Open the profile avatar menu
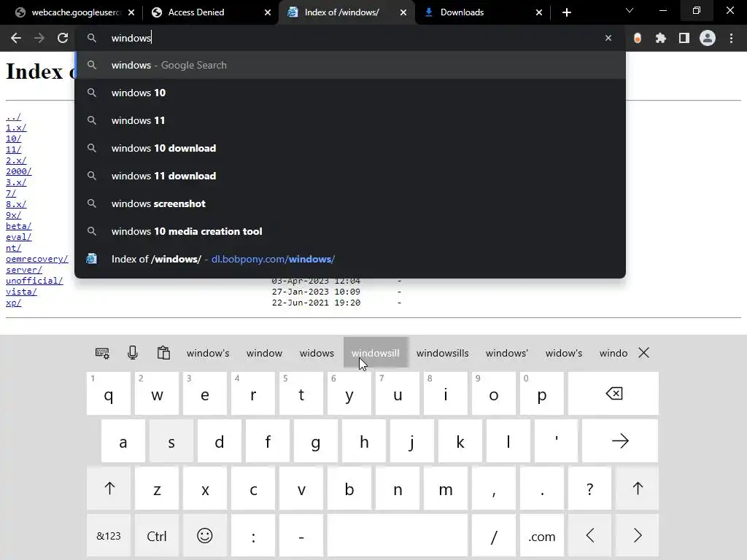This screenshot has width=747, height=560. coord(708,38)
